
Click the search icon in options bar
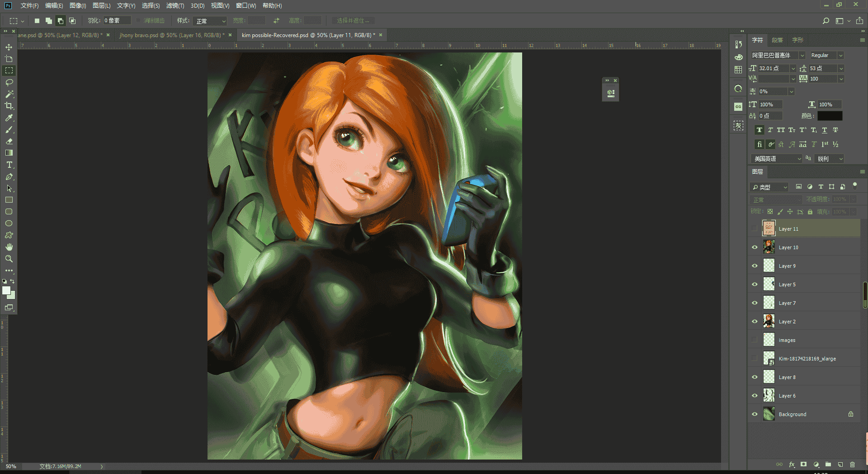pos(826,21)
